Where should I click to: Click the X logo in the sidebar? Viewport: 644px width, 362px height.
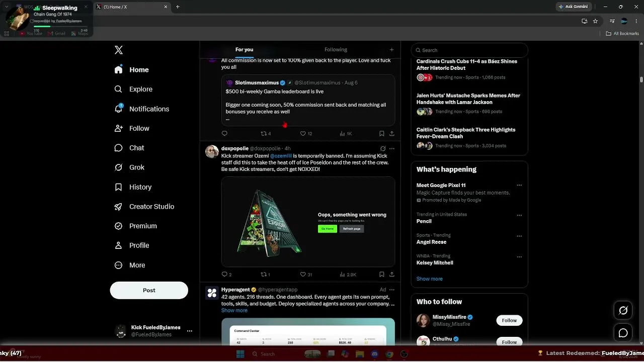119,50
